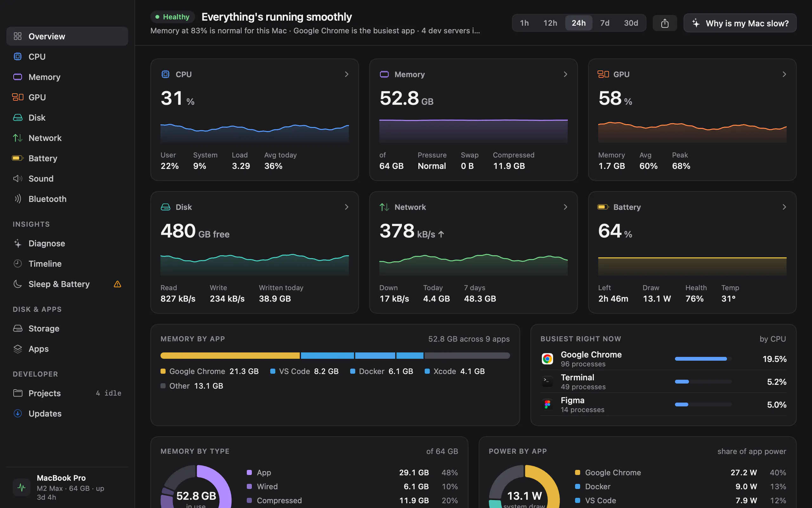Click Why is my Mac slow? button
This screenshot has height=508, width=812.
click(740, 23)
